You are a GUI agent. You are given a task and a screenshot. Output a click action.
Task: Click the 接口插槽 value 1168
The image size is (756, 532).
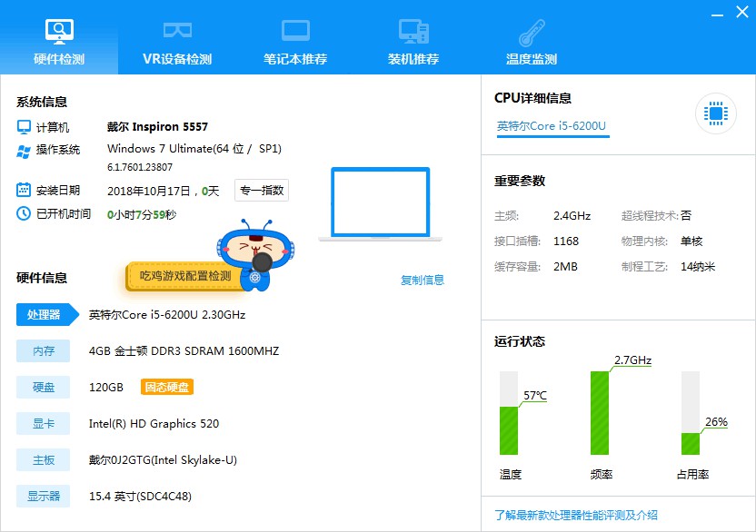coord(566,241)
